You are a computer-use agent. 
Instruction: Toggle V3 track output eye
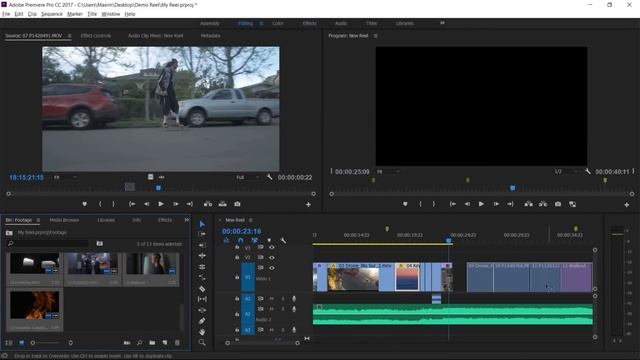click(x=272, y=247)
